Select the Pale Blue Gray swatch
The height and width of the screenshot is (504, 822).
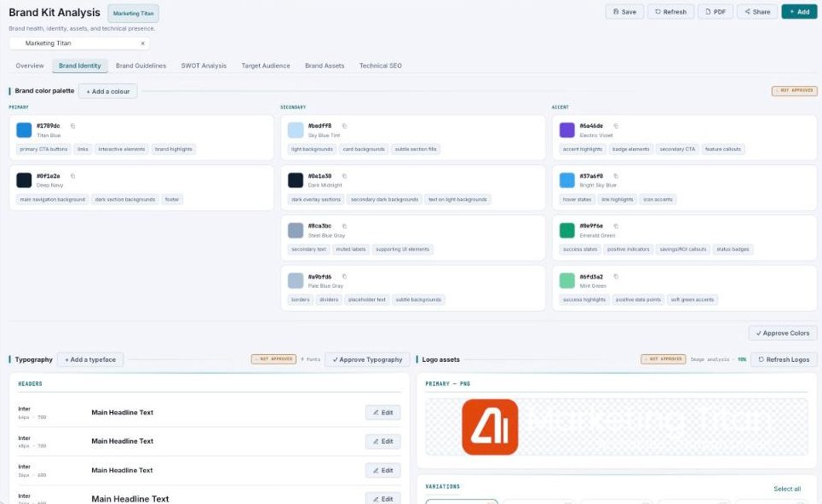[x=296, y=281]
